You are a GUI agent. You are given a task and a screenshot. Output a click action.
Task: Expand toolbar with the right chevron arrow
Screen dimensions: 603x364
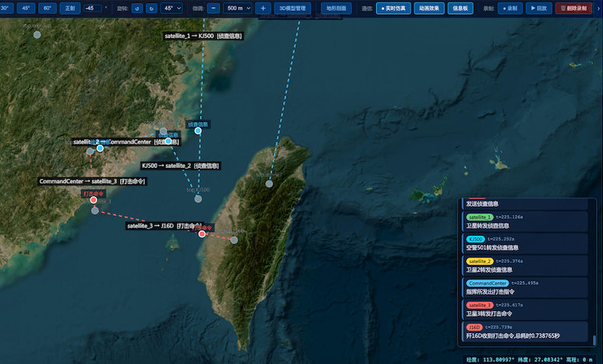coord(598,8)
